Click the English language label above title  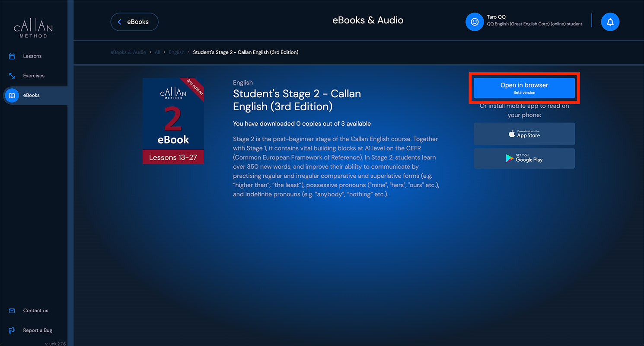243,83
